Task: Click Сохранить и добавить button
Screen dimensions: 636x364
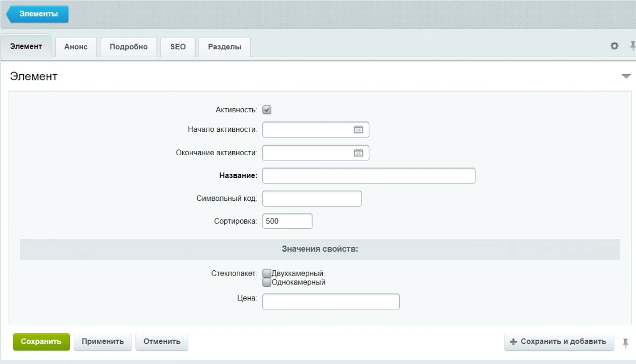Action: [x=559, y=342]
